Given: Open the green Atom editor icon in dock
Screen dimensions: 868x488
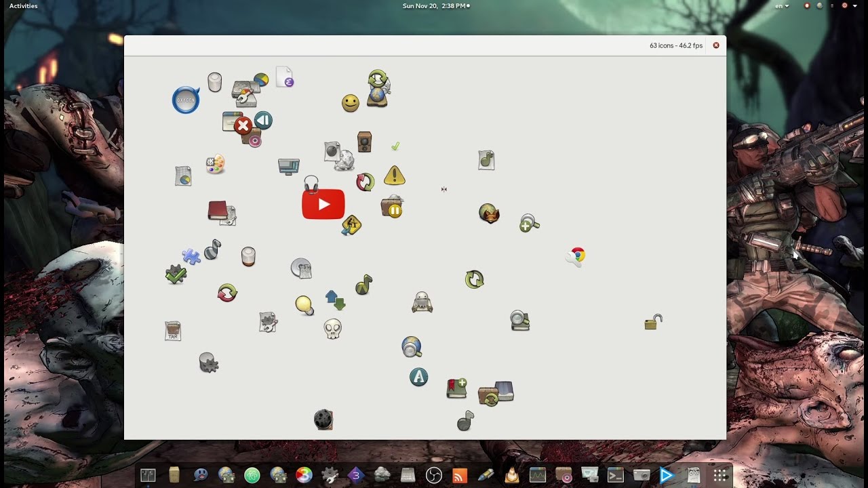Looking at the screenshot, I should [252, 475].
